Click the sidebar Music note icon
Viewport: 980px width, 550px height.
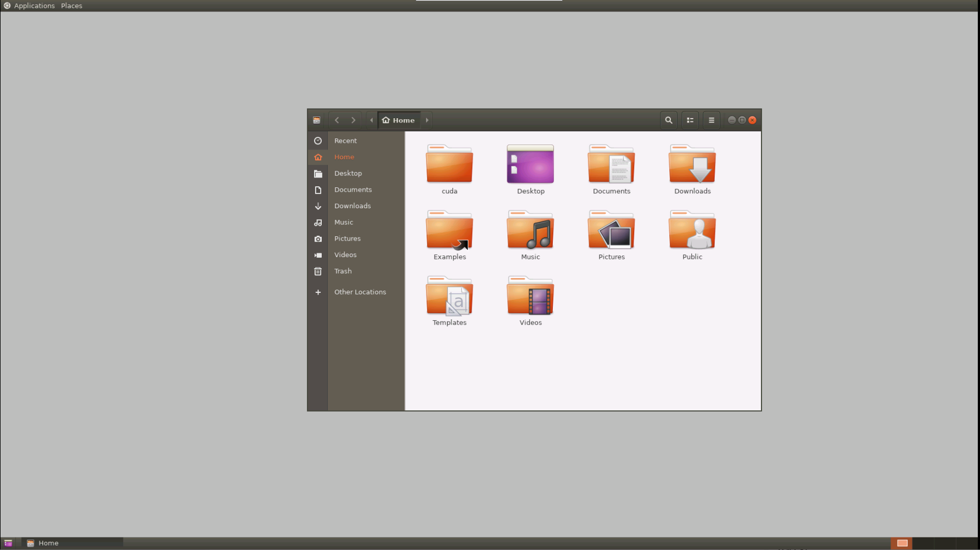[318, 223]
